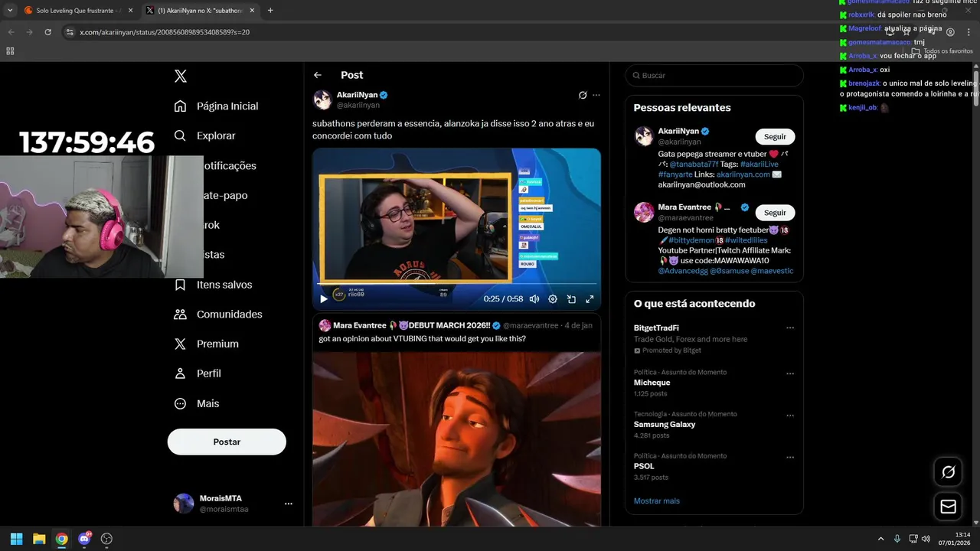The image size is (980, 551).
Task: Click the Postar button
Action: pyautogui.click(x=227, y=442)
